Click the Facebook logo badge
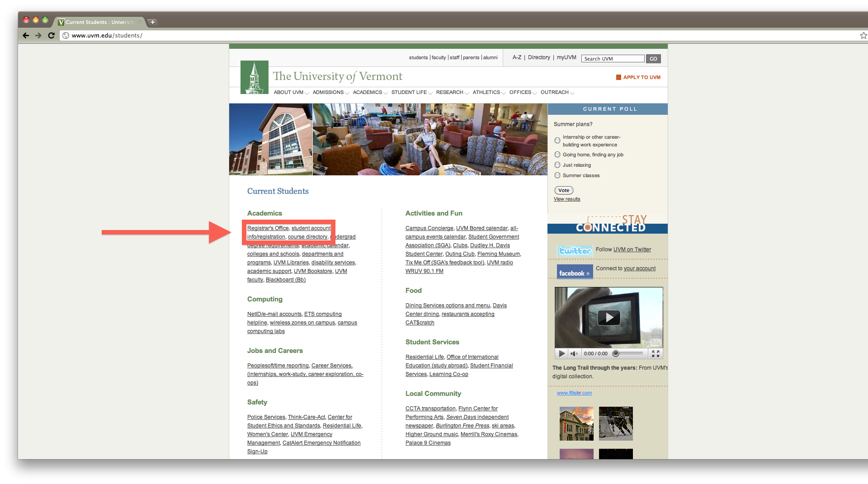Viewport: 868px width, 484px height. 575,272
